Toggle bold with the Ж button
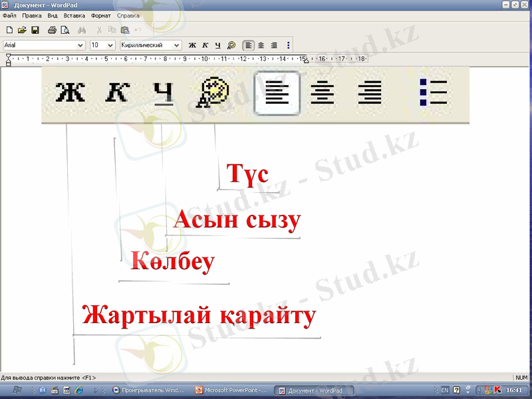The width and height of the screenshot is (532, 399). 192,45
